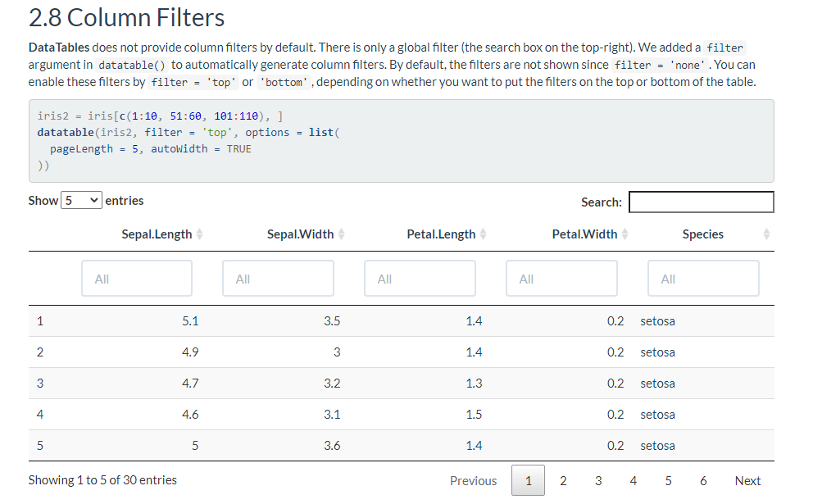Open the Show entries dropdown

pos(81,200)
